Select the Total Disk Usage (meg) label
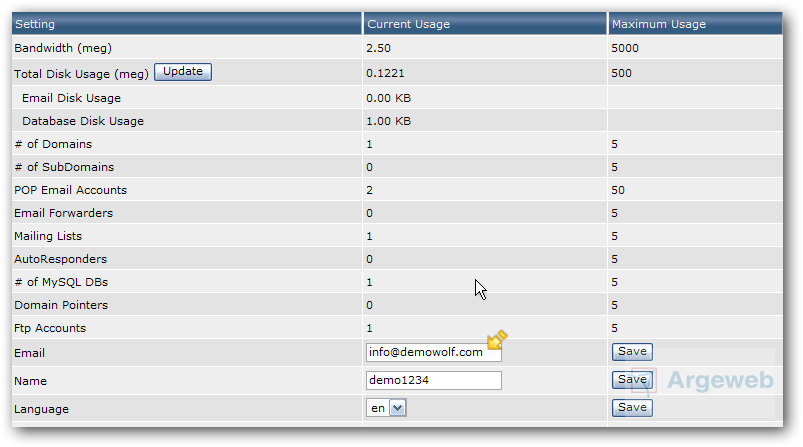This screenshot has width=803, height=447. click(x=81, y=74)
